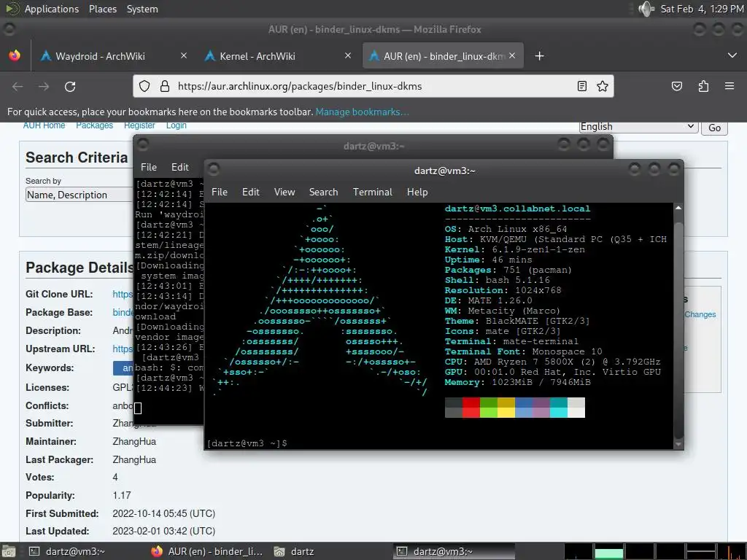
Task: Open the front terminal window menu button
Action: tap(214, 168)
